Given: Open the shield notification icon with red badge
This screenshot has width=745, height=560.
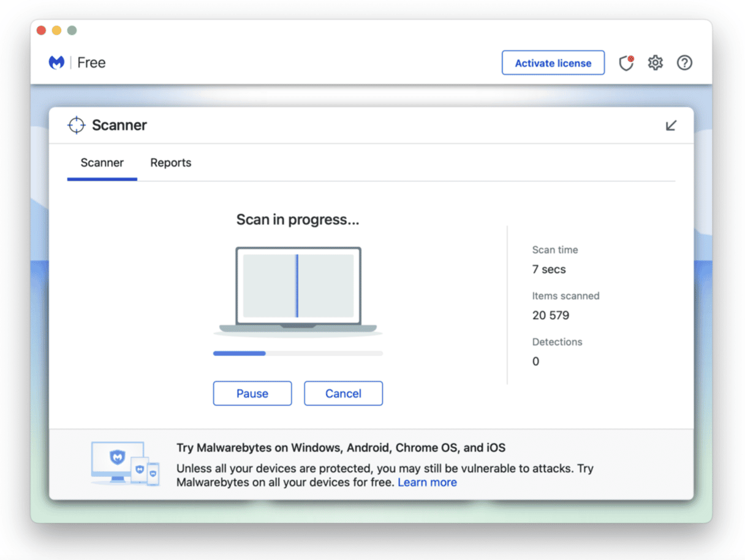Looking at the screenshot, I should 626,62.
